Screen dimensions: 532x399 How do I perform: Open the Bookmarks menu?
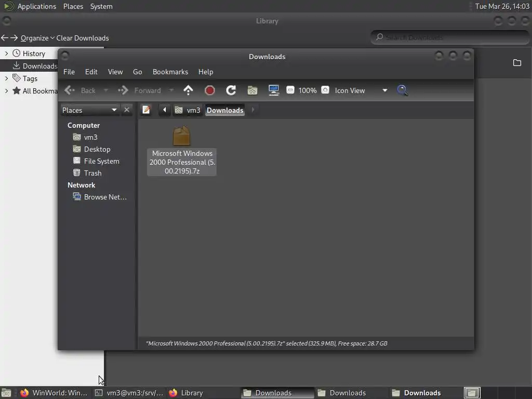(x=170, y=72)
